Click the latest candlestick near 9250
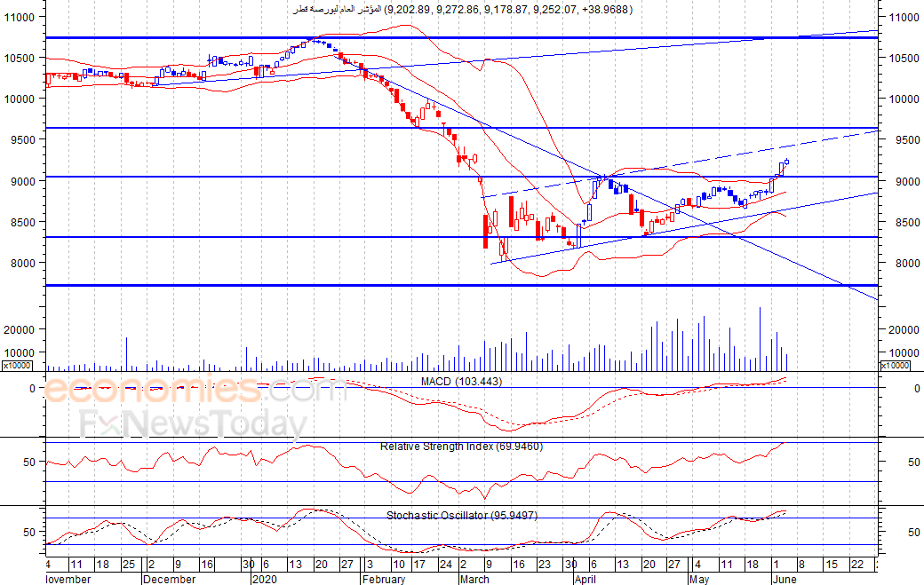The image size is (924, 585). [786, 162]
